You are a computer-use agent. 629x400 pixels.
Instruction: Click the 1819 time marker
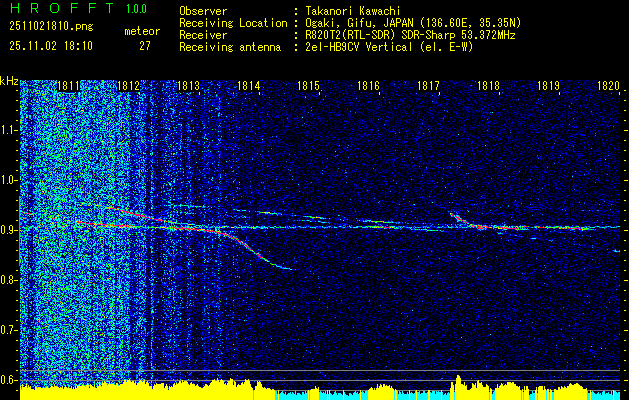point(548,86)
